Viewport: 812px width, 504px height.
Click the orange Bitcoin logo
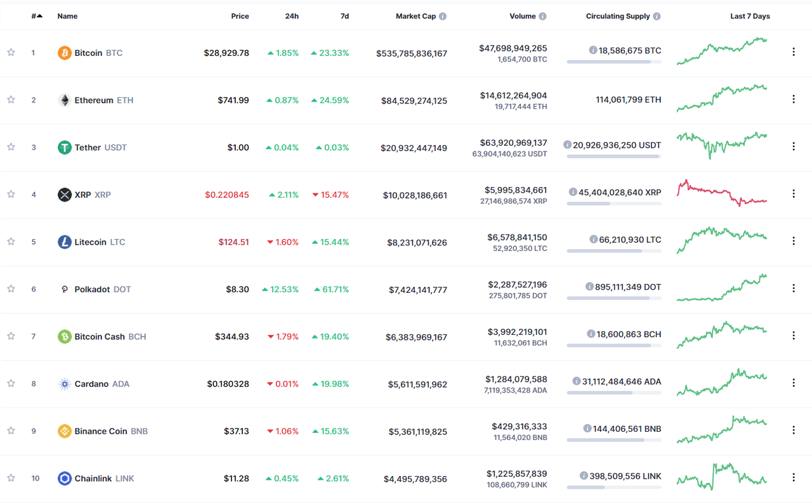pos(65,53)
